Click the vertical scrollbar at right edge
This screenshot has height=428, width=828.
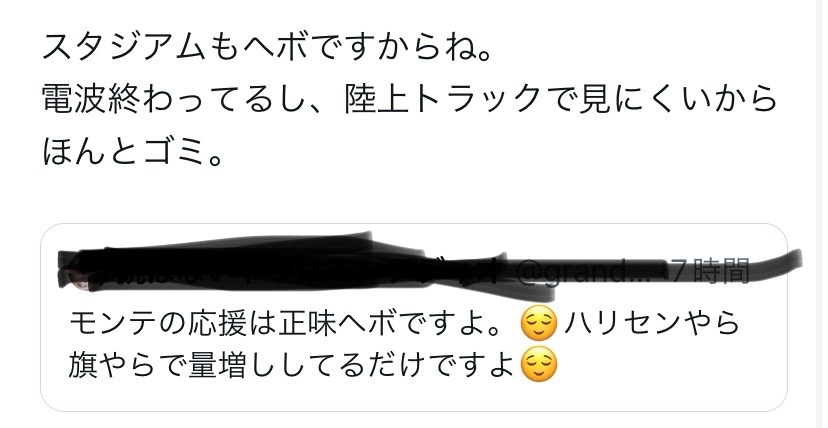point(822,214)
